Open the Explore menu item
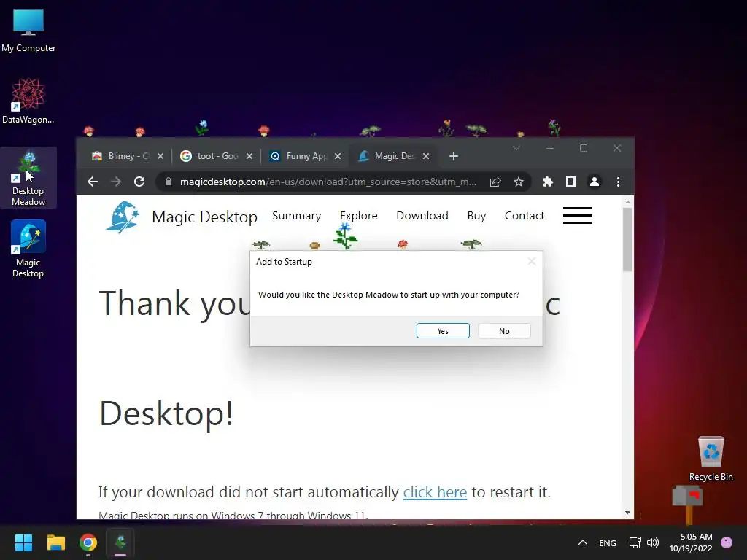The width and height of the screenshot is (747, 560). 359,216
